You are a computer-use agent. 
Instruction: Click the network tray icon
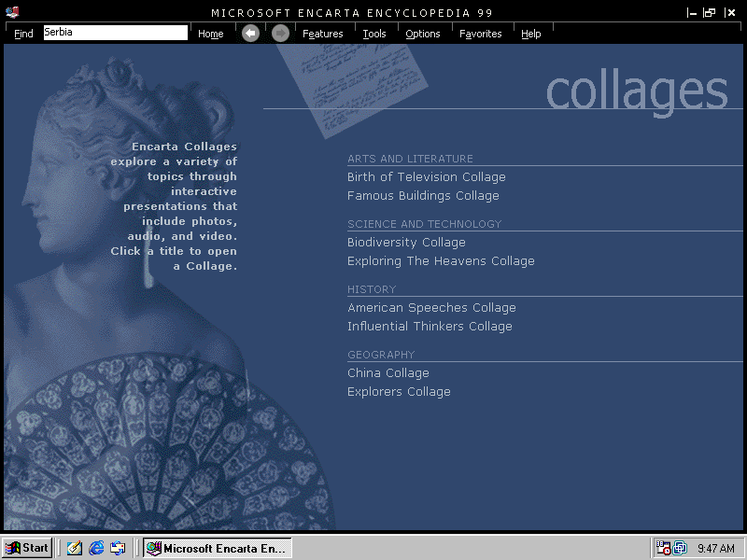[x=680, y=548]
